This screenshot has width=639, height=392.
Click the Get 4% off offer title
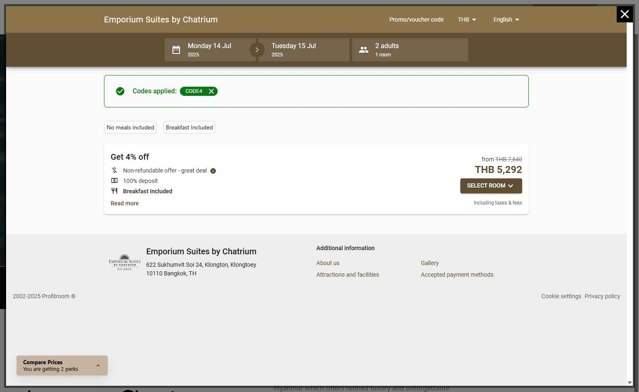[130, 157]
